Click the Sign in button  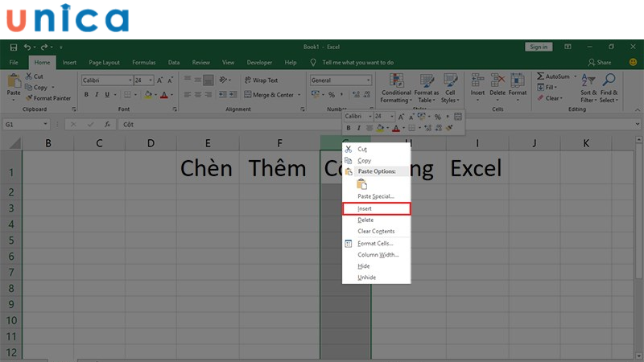pos(539,47)
